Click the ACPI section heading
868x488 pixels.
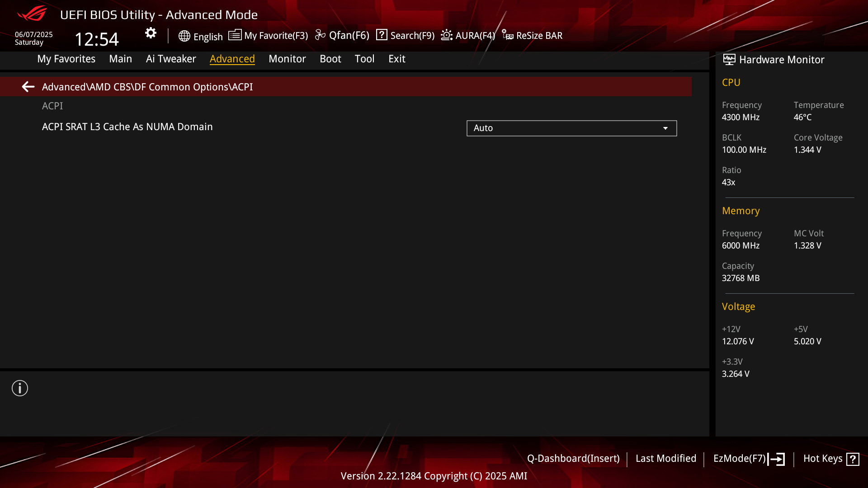pos(52,106)
